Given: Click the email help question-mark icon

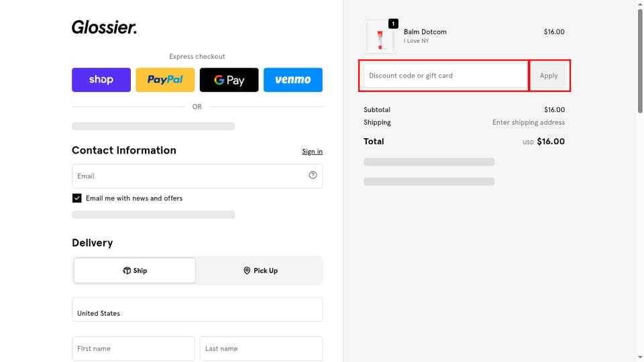Looking at the screenshot, I should pyautogui.click(x=313, y=175).
